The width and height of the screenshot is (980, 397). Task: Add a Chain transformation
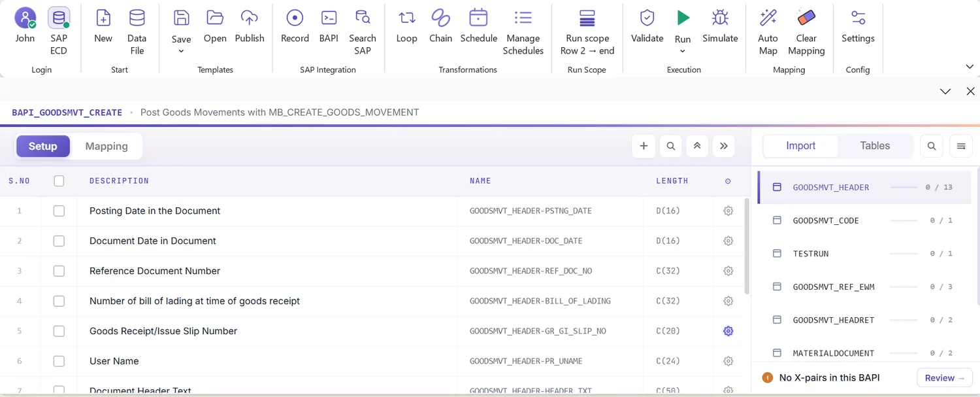coord(440,26)
